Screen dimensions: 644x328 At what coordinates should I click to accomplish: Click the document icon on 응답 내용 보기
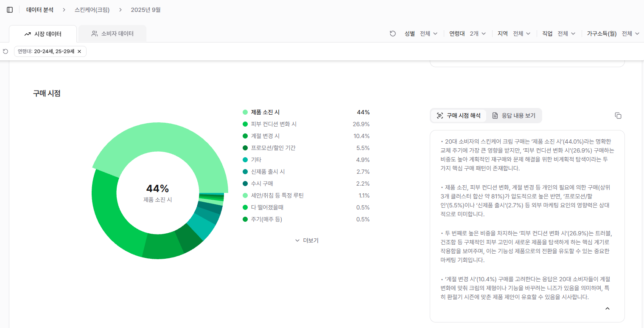[x=495, y=115]
